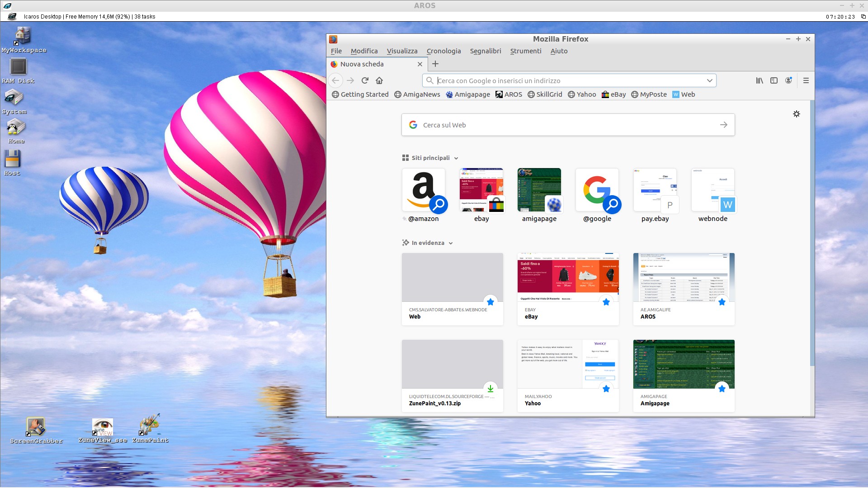This screenshot has height=488, width=868.
Task: Open the Firefox account icon
Action: click(x=788, y=80)
